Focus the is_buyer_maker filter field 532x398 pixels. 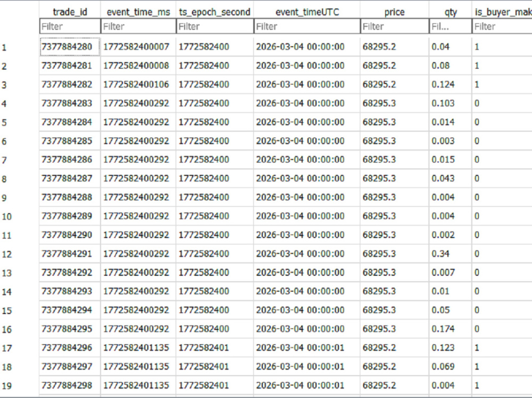click(502, 26)
